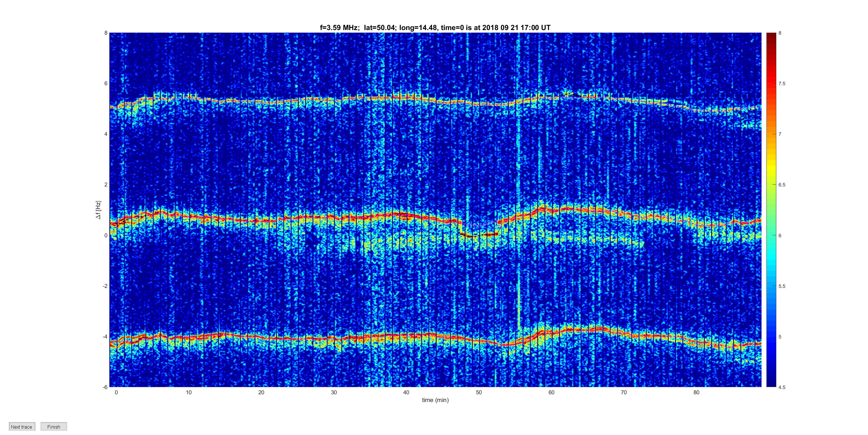868x435 pixels.
Task: Click the x-axis tick label 50
Action: pos(479,392)
